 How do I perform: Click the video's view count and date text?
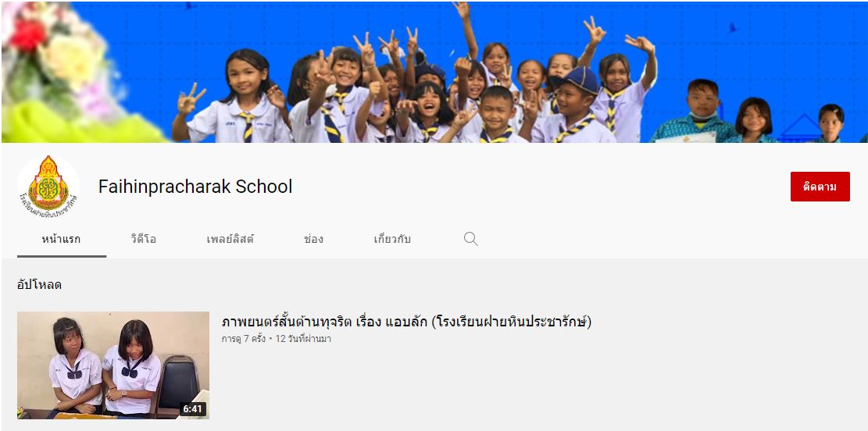click(277, 339)
